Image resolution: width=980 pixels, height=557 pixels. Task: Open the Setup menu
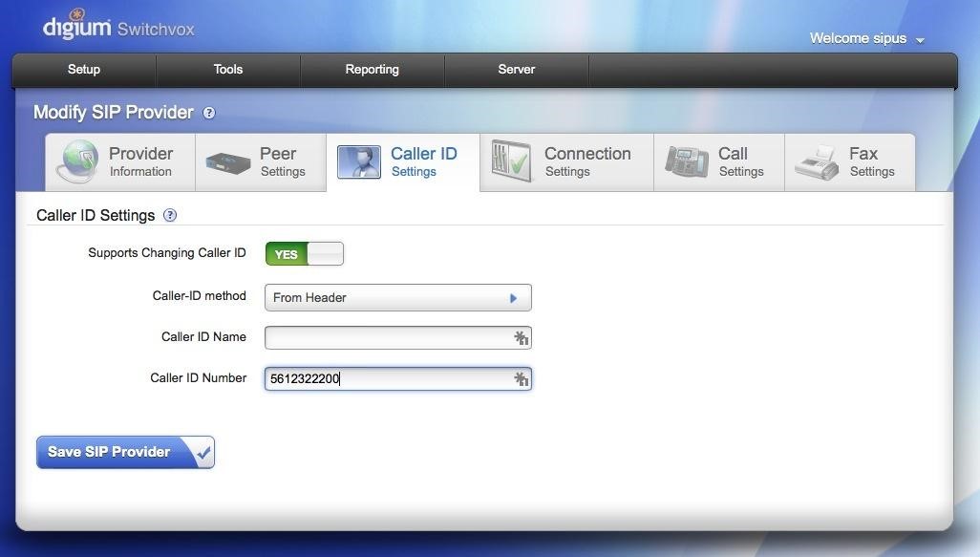[84, 70]
